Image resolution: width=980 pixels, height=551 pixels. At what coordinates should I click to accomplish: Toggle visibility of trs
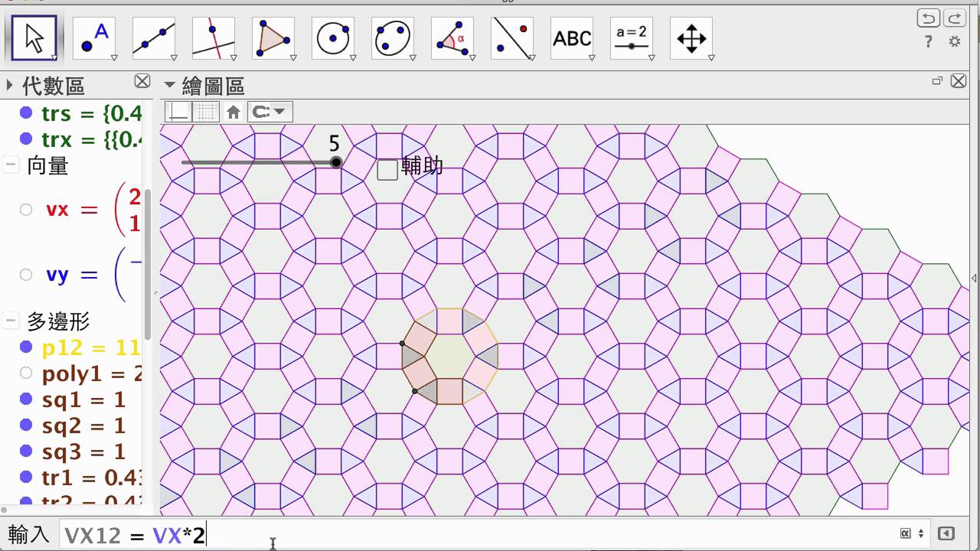click(x=26, y=113)
